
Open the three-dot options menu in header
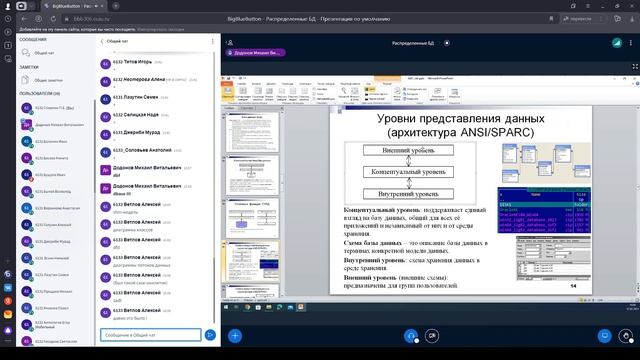click(x=631, y=43)
